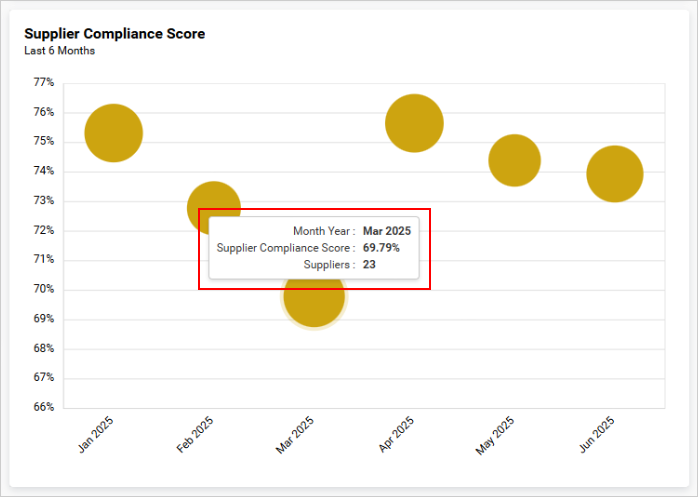Click the 74% y-axis label
The width and height of the screenshot is (698, 497).
(44, 171)
